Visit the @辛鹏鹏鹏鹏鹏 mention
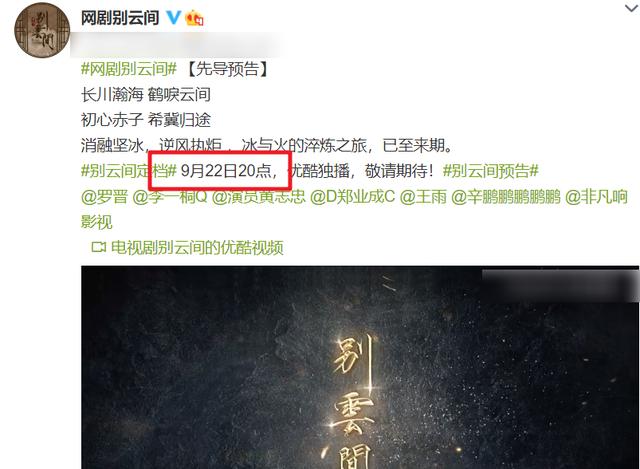640x469 pixels. 506,197
